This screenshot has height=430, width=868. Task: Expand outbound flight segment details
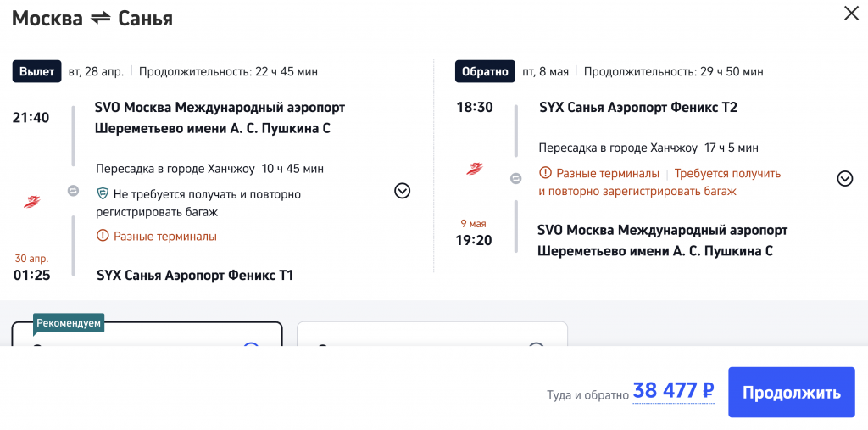(x=402, y=191)
